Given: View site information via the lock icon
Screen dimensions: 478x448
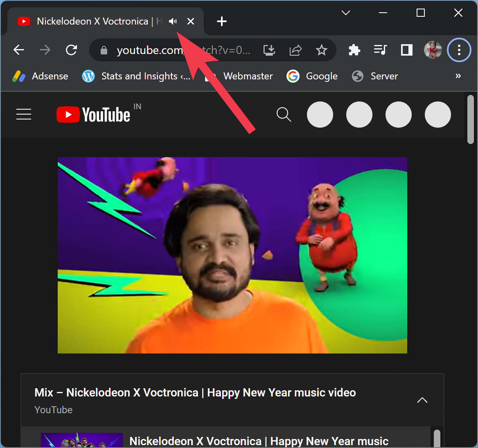Looking at the screenshot, I should pos(104,50).
